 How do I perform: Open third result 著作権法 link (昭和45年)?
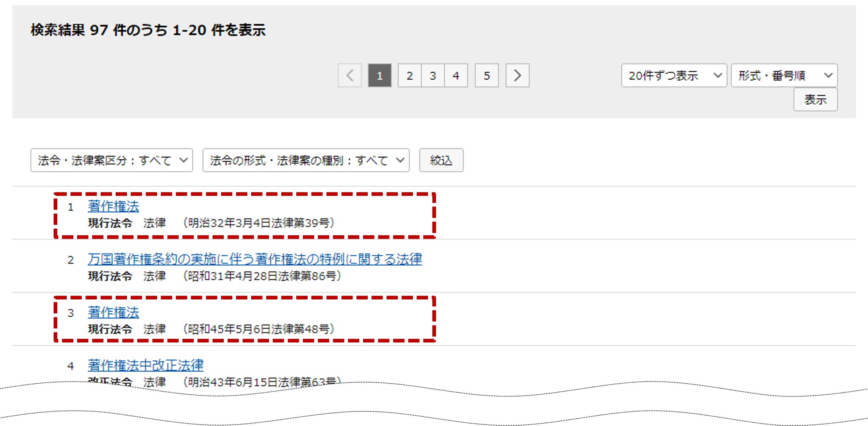pyautogui.click(x=113, y=313)
